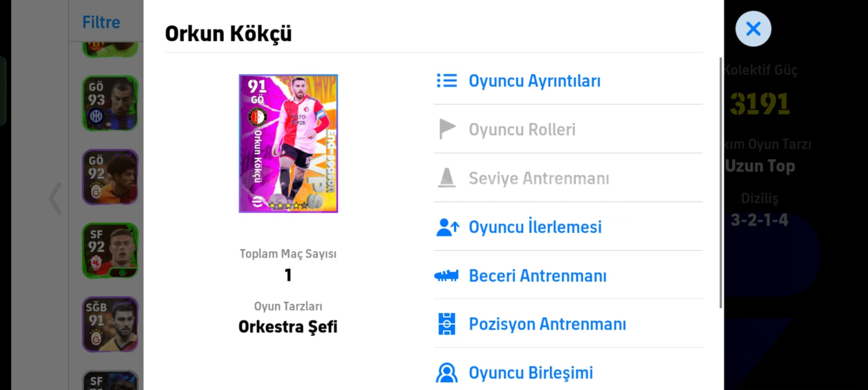Open Oyuncu Ayrıntıları menu entry

tap(534, 81)
